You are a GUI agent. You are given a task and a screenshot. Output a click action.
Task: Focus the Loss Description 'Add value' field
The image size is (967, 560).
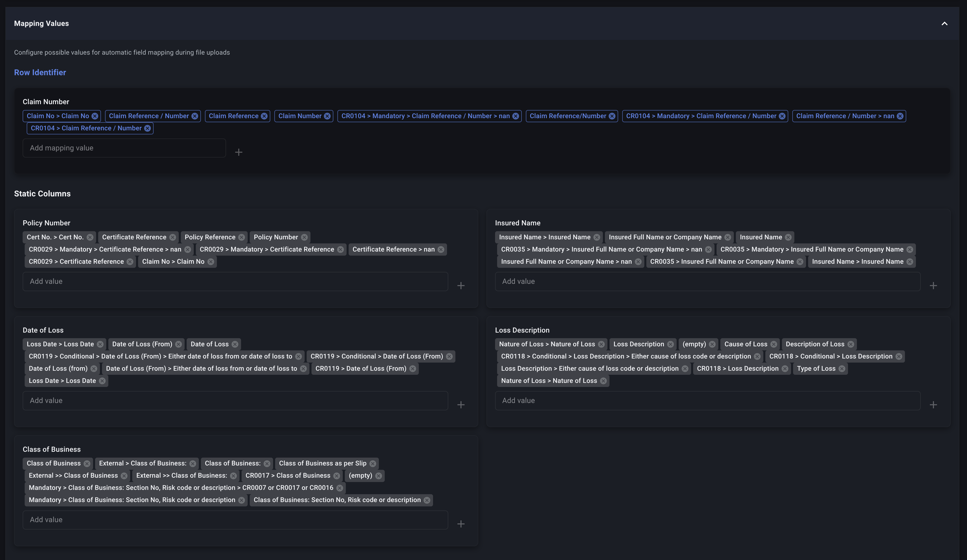click(707, 401)
